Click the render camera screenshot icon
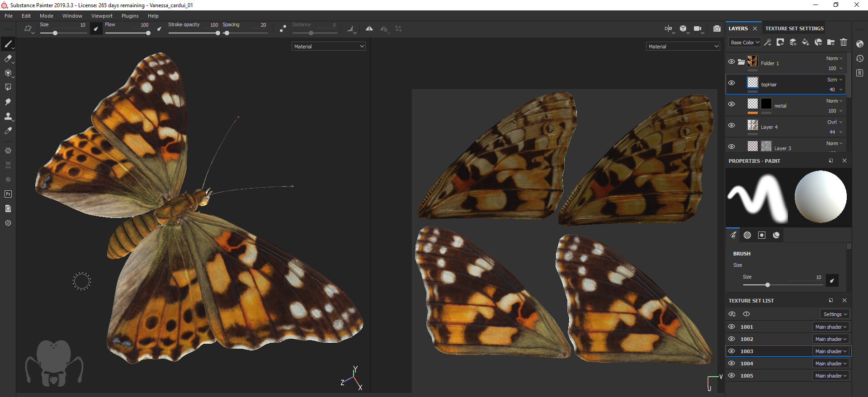Viewport: 868px width, 397px height. (x=717, y=28)
